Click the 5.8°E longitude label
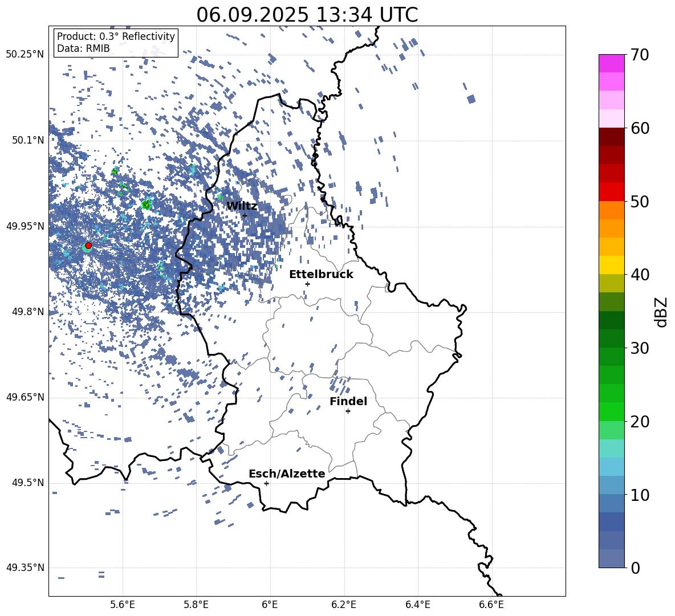The width and height of the screenshot is (675, 616). (196, 605)
